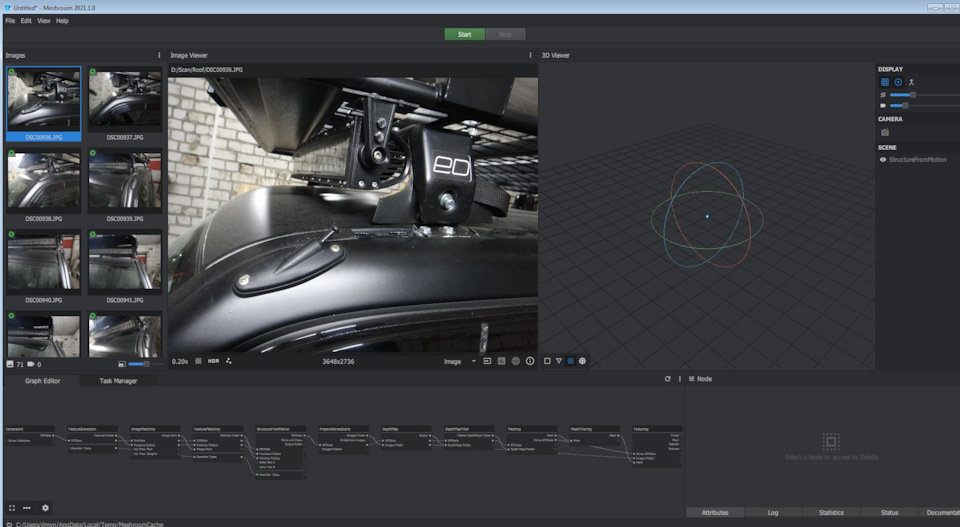Adjust the camera scale slider
Image resolution: width=960 pixels, height=527 pixels.
click(x=924, y=106)
